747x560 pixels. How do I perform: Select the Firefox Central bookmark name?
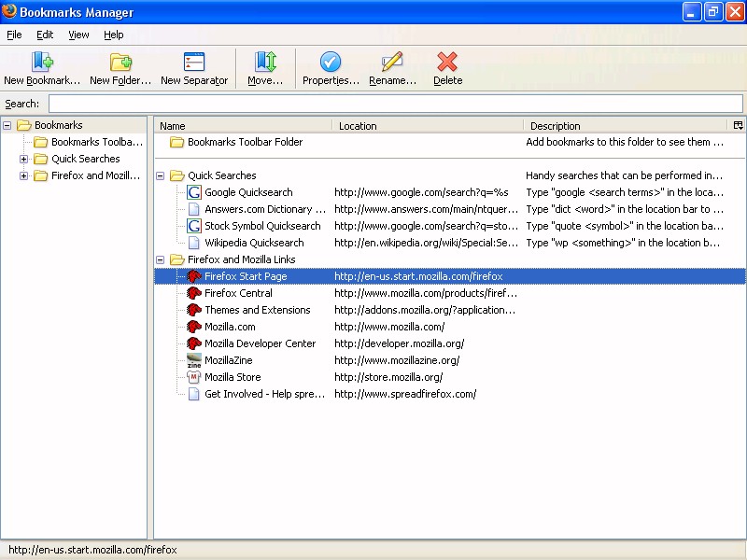pos(238,293)
